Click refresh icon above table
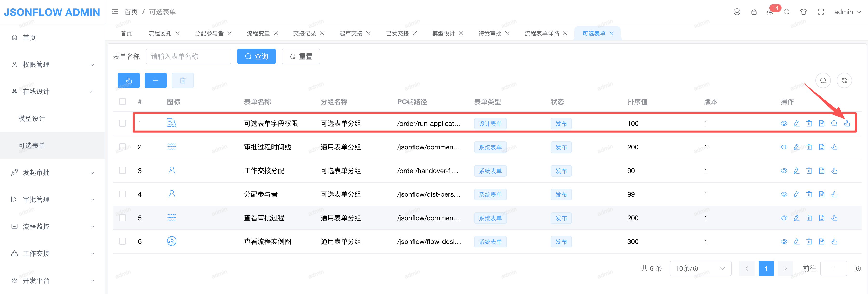The height and width of the screenshot is (294, 868). pyautogui.click(x=844, y=80)
